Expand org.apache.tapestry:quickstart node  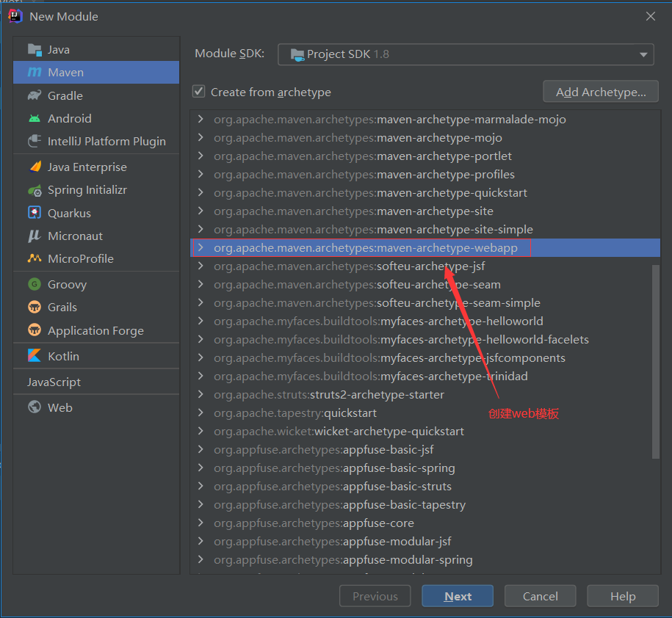[200, 413]
